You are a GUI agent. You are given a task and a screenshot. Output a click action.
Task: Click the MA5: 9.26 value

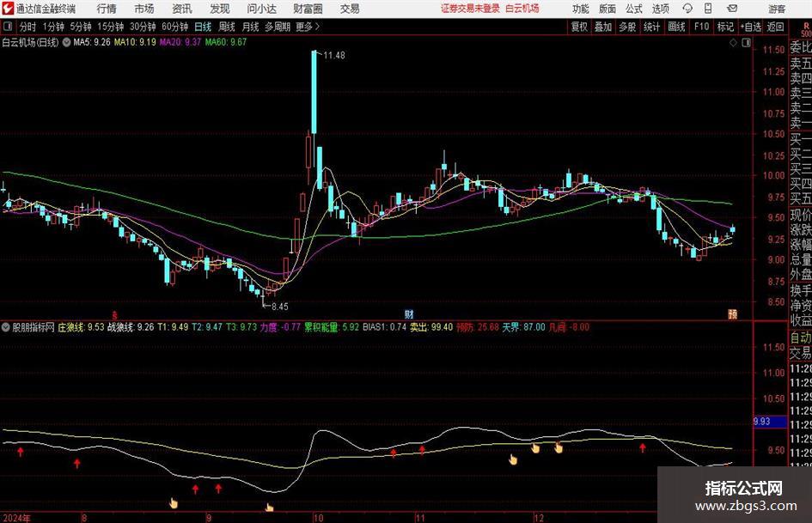point(92,42)
